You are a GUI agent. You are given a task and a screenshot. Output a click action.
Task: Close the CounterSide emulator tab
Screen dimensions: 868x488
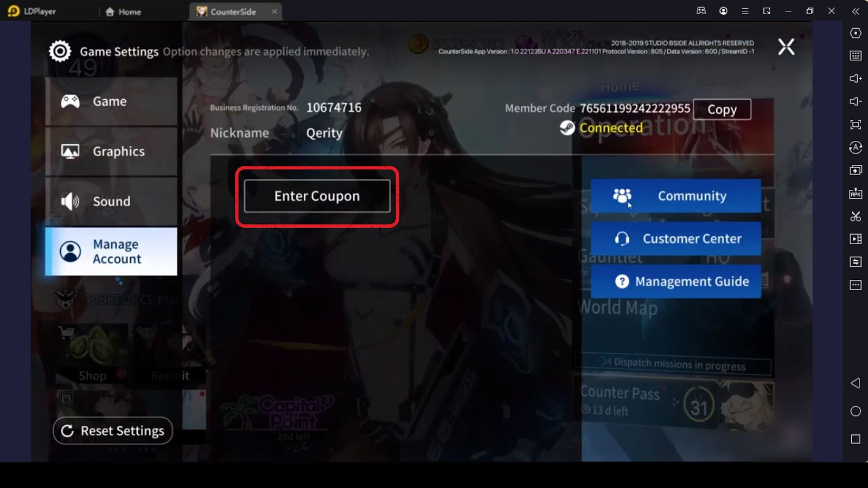coord(275,11)
